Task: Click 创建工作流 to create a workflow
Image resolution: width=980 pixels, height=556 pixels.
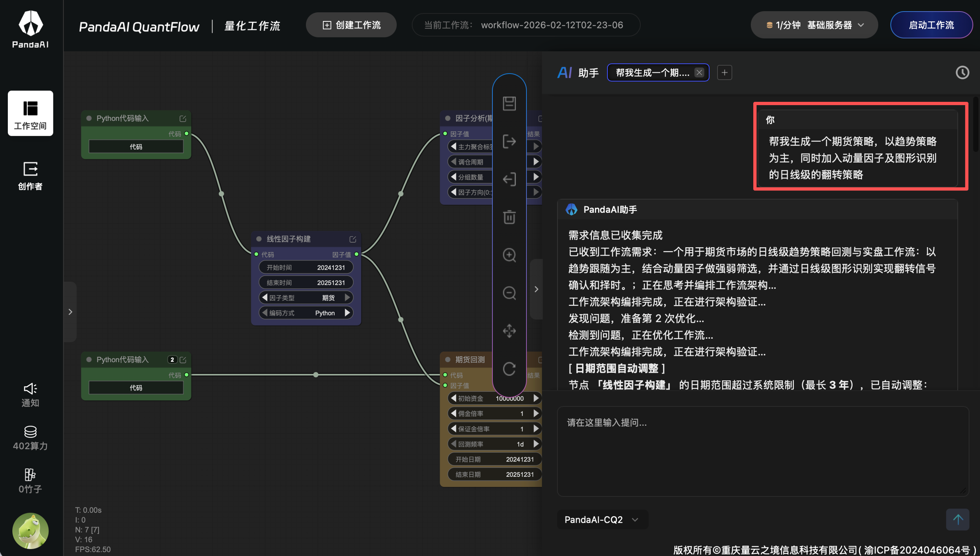Action: (x=351, y=25)
